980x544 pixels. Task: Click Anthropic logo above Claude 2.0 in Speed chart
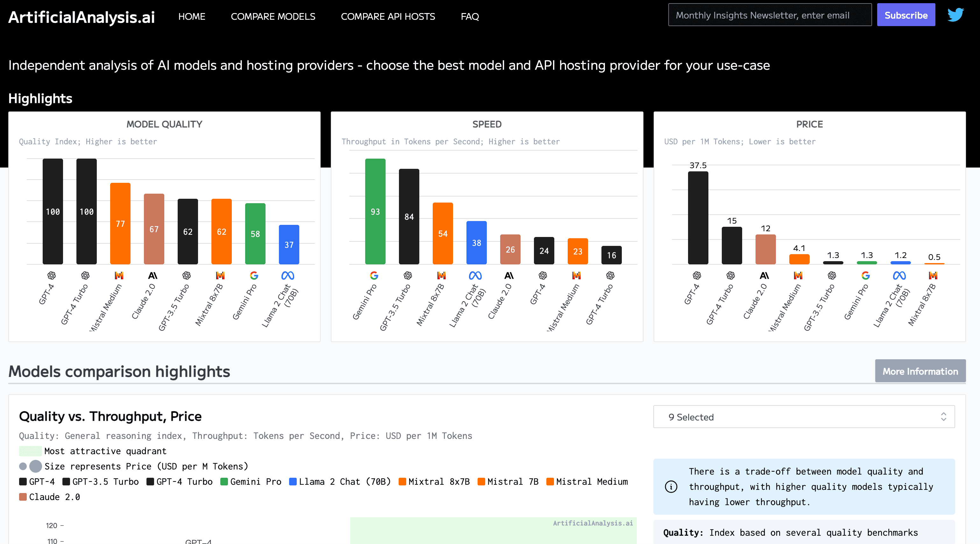pyautogui.click(x=509, y=275)
